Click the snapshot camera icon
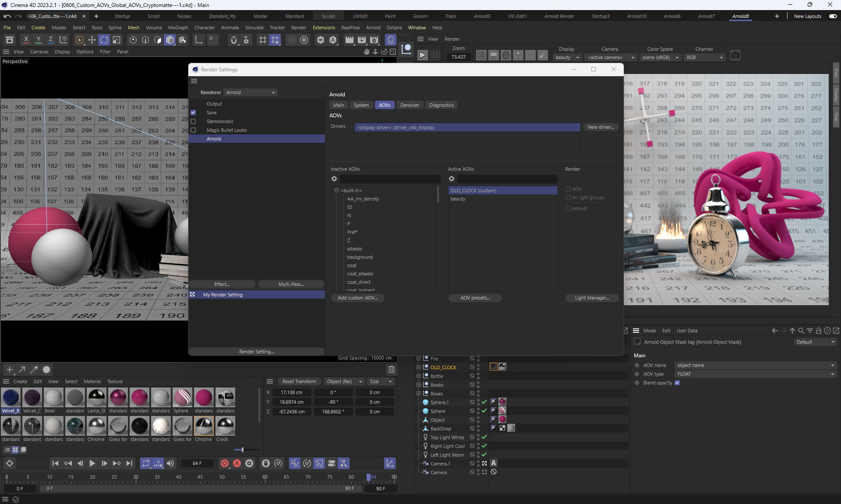 click(x=735, y=55)
